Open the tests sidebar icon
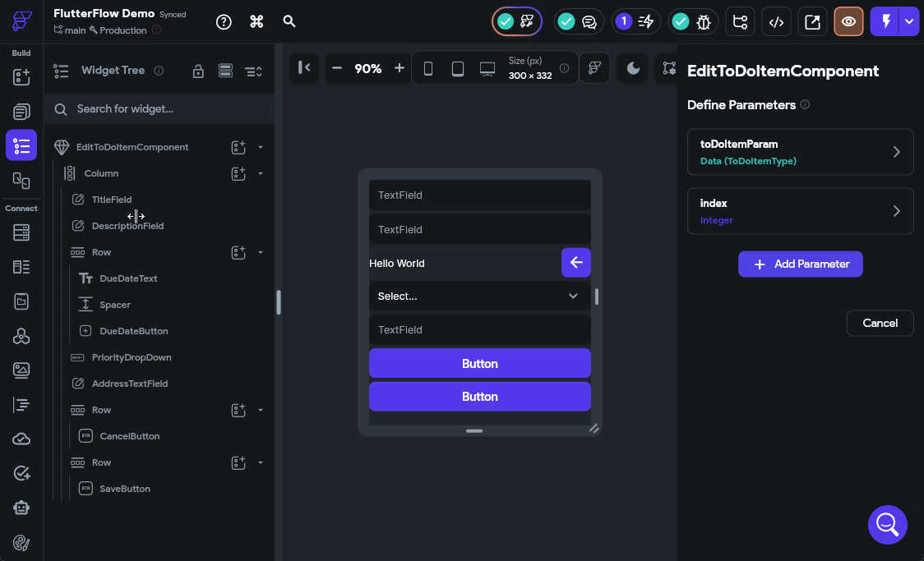Image resolution: width=924 pixels, height=561 pixels. (21, 473)
